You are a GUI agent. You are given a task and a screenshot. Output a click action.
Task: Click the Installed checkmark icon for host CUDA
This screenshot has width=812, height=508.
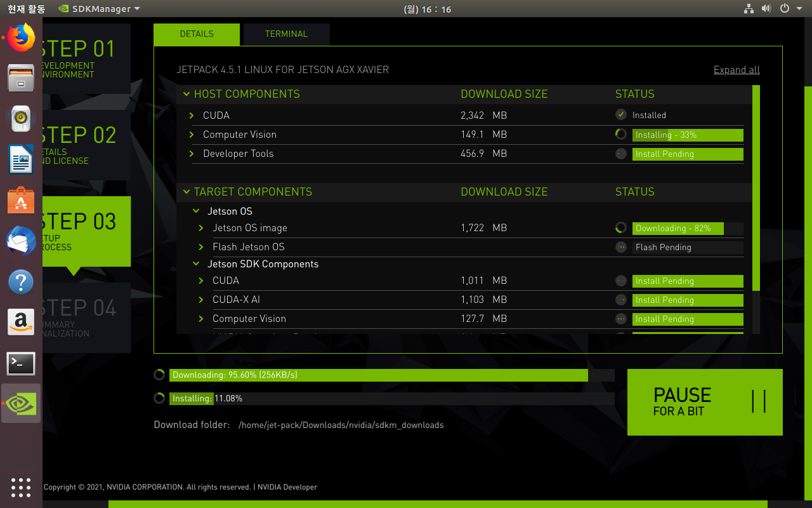coord(621,115)
